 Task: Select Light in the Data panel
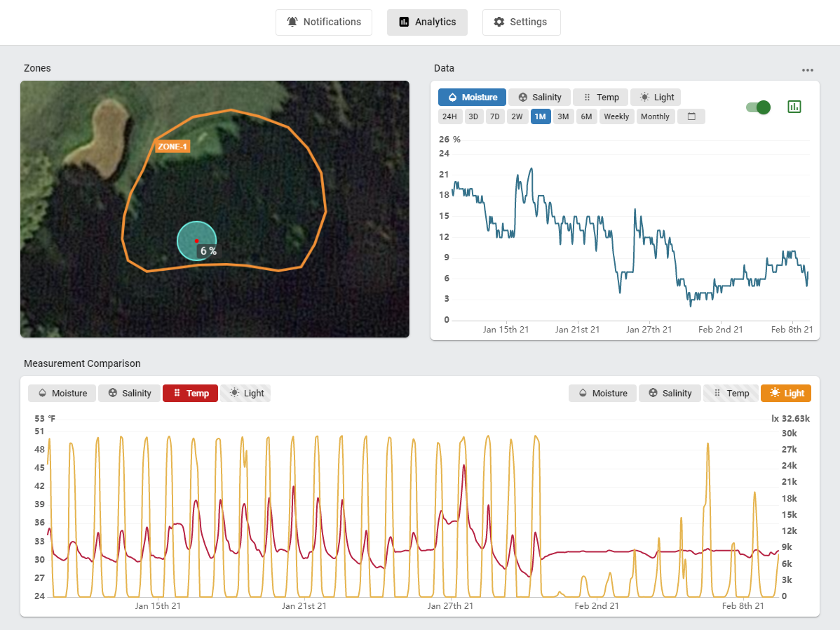click(656, 97)
